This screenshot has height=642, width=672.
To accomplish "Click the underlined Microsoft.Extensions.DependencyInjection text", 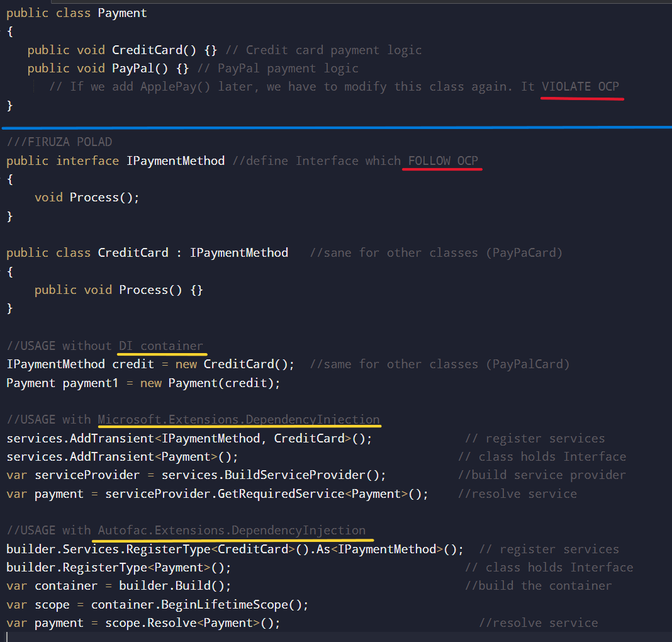I will tap(238, 419).
